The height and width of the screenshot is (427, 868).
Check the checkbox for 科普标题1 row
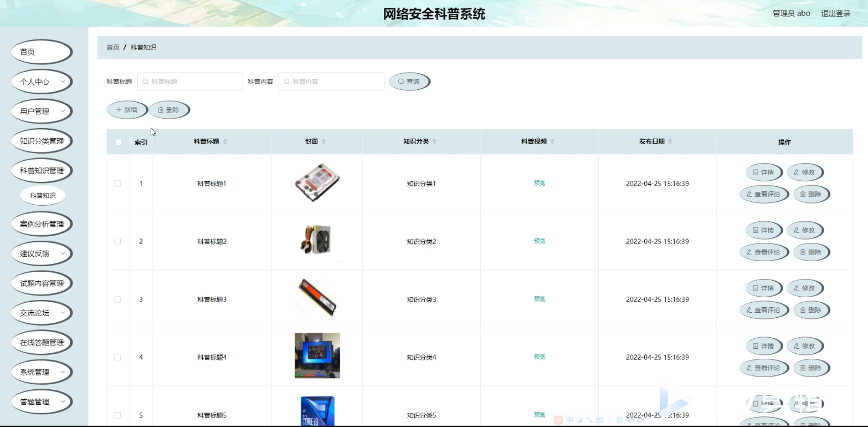118,184
